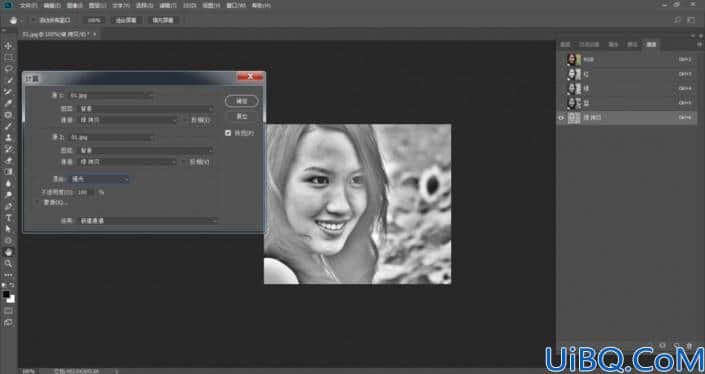Image resolution: width=705 pixels, height=374 pixels.
Task: Open the Edit Toolbar three-dots button
Action: coord(8,275)
